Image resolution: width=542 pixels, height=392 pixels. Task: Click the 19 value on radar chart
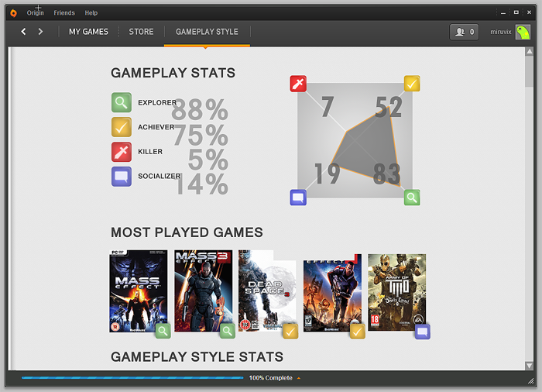tap(327, 174)
